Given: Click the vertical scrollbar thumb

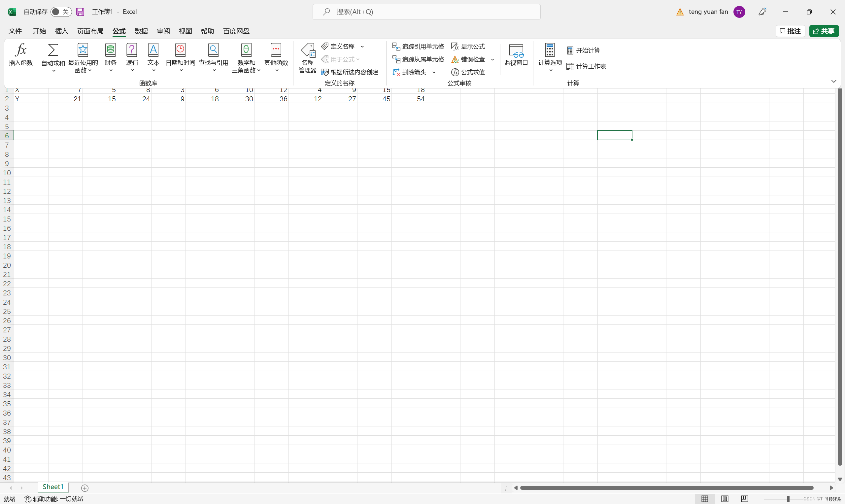Looking at the screenshot, I should coord(840,277).
